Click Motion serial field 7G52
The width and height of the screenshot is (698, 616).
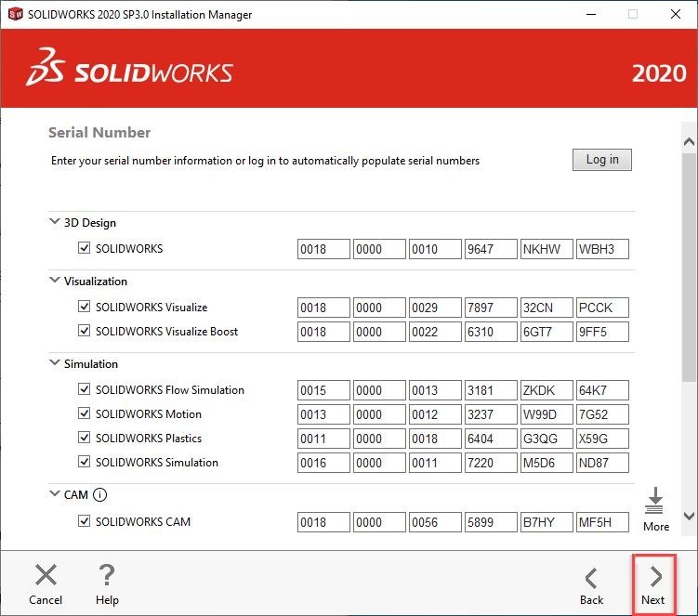pos(602,414)
